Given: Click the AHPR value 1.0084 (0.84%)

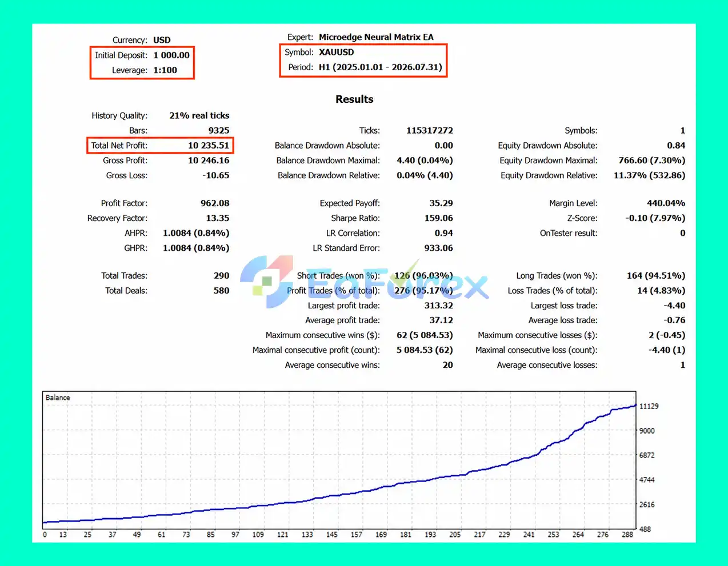Looking at the screenshot, I should click(196, 233).
